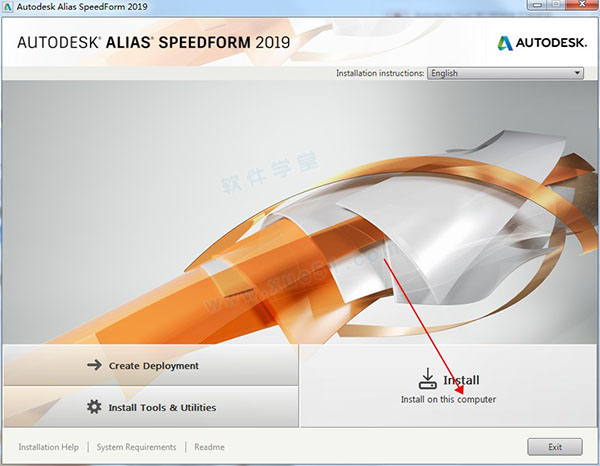Image resolution: width=600 pixels, height=466 pixels.
Task: Click the gear icon for Tools & Utilities
Action: click(x=94, y=407)
